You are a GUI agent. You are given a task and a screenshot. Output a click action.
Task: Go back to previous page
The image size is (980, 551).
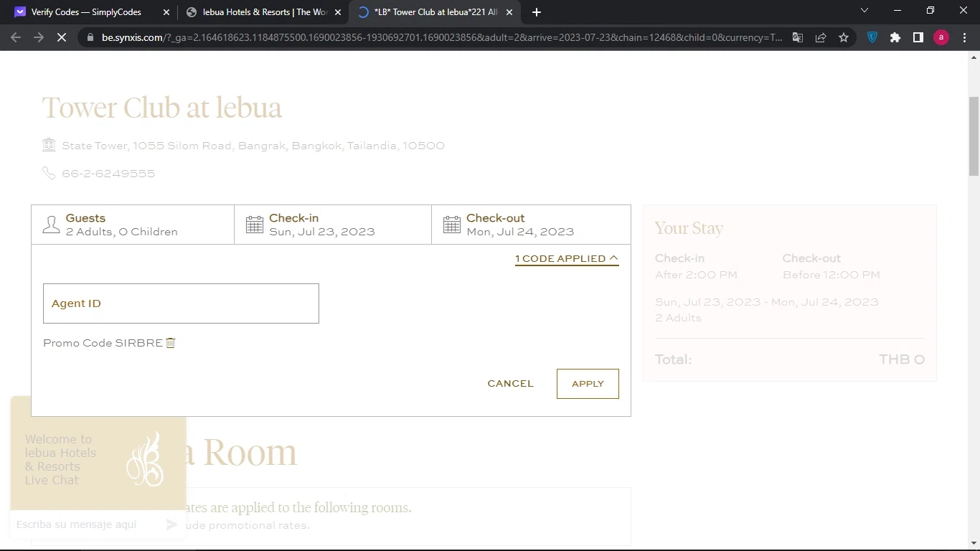coord(16,37)
